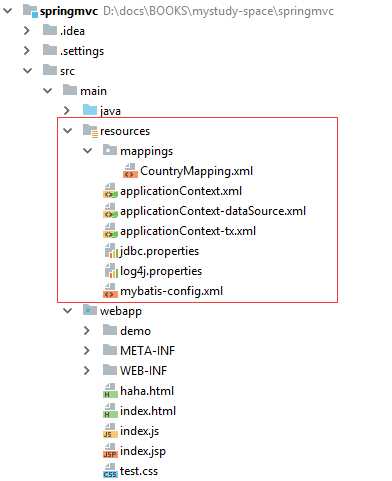The image size is (392, 481).
Task: Select the .idea folder label
Action: click(72, 31)
